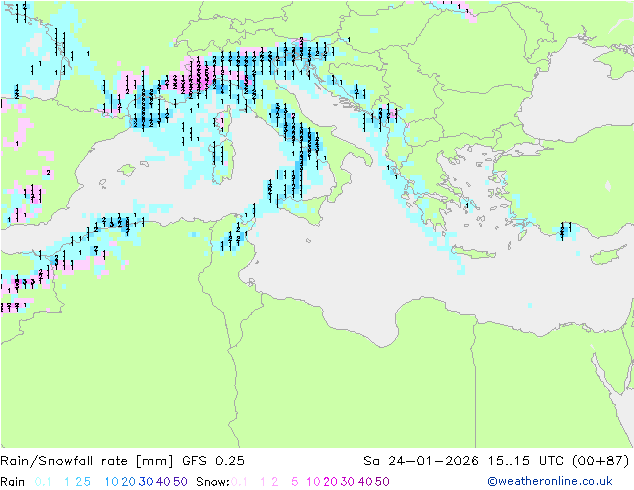This screenshot has height=490, width=634.
Task: Click the Rain legend value 10
Action: (112, 482)
